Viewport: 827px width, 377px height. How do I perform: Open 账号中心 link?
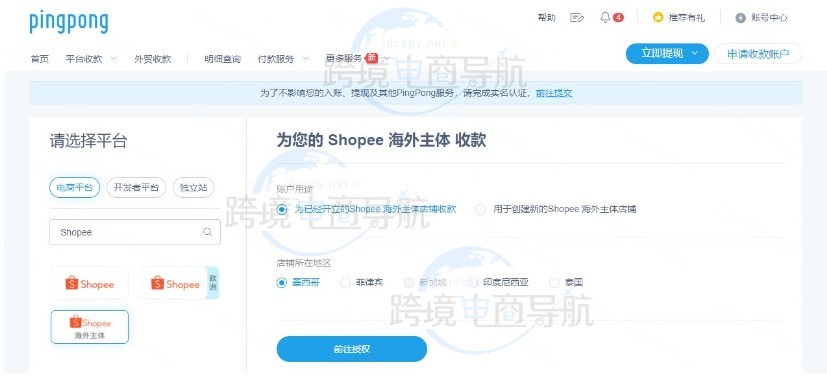pyautogui.click(x=769, y=18)
